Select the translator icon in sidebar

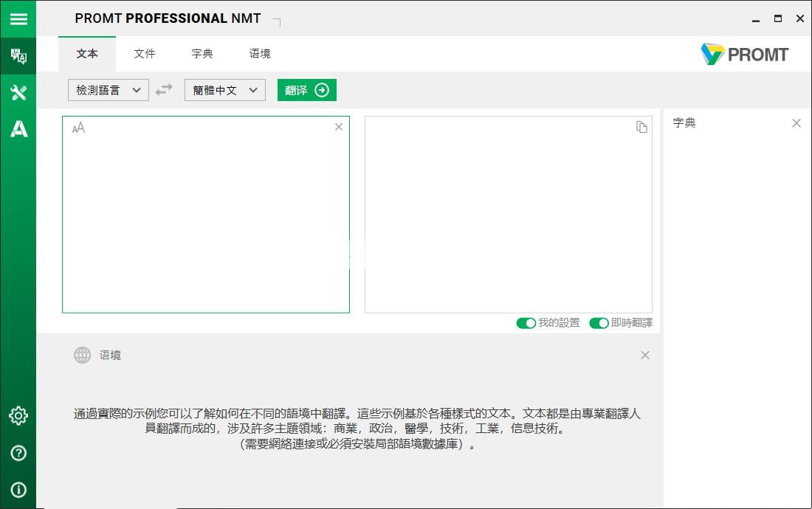click(18, 55)
